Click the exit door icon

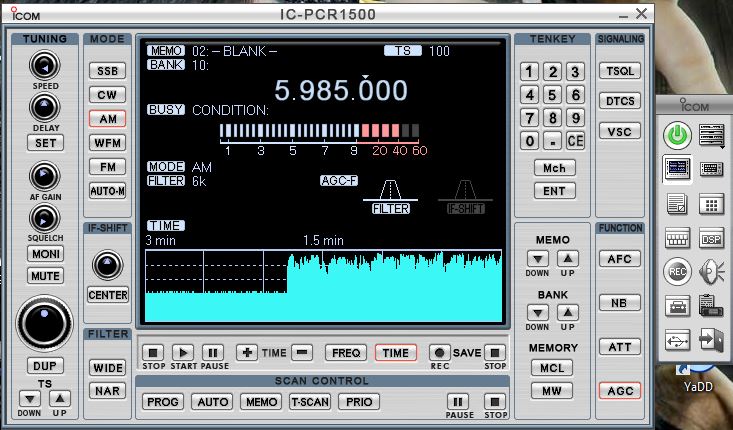(x=711, y=340)
